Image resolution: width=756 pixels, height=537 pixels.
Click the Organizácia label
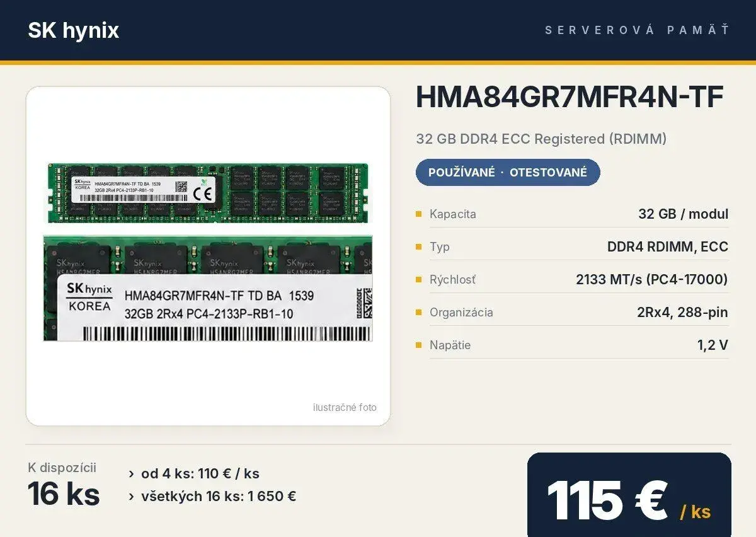click(x=461, y=312)
